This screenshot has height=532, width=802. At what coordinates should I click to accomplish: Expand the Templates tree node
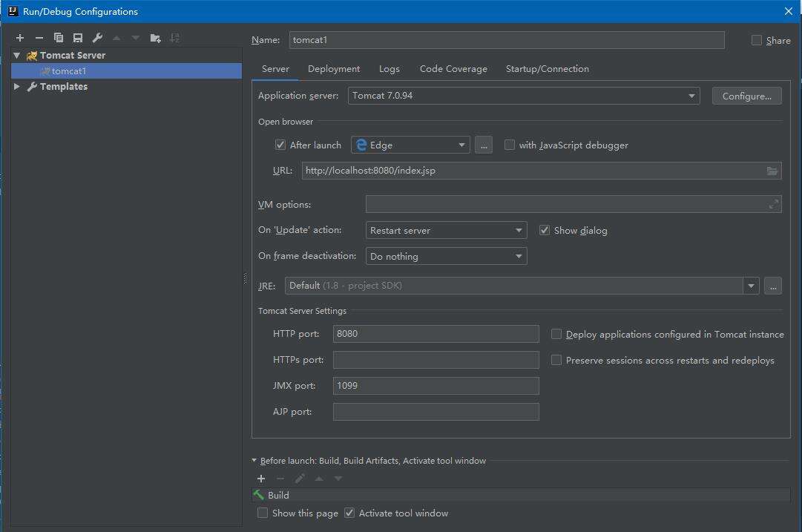17,87
